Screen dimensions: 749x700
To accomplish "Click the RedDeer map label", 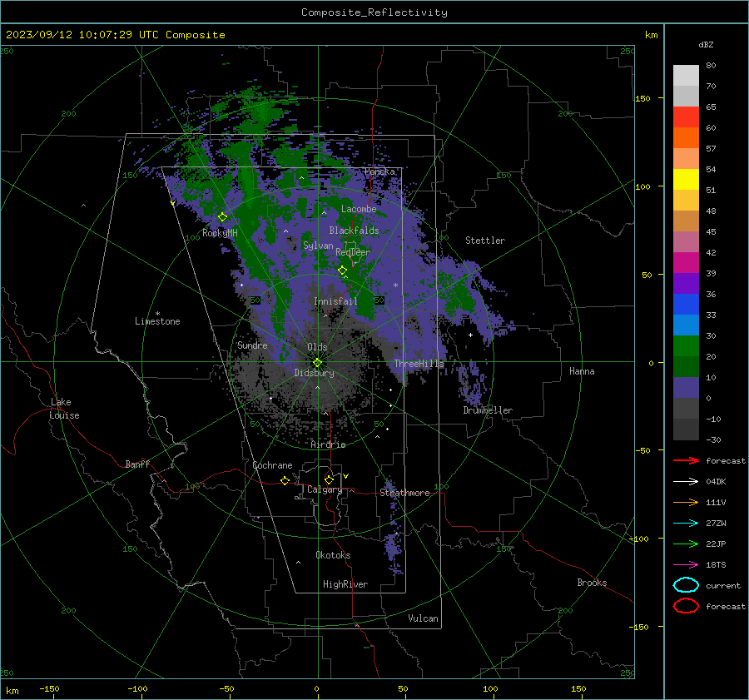I will coord(353,252).
